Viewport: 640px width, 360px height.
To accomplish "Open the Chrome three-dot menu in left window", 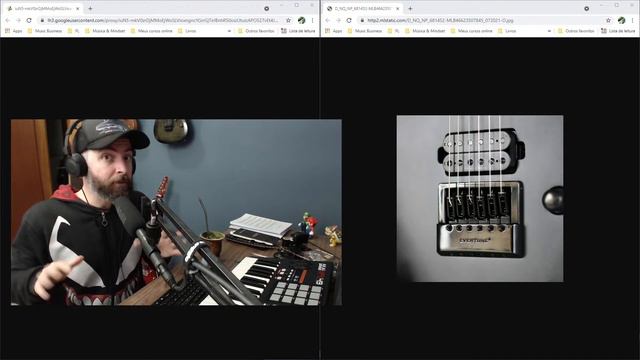I will pos(313,20).
